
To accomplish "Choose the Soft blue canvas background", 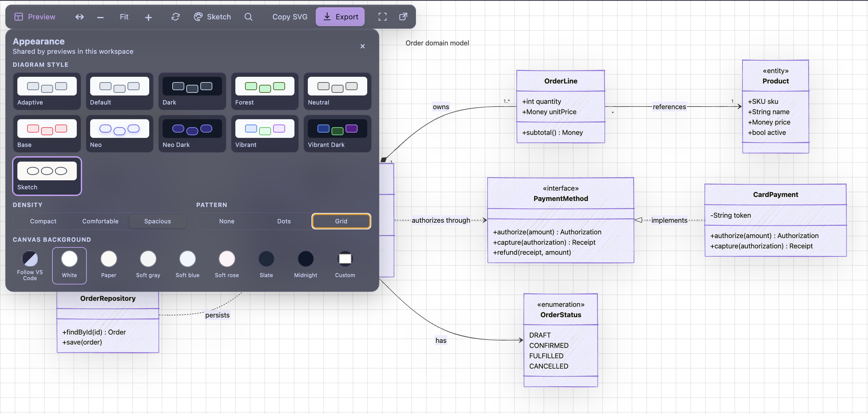I will click(187, 266).
